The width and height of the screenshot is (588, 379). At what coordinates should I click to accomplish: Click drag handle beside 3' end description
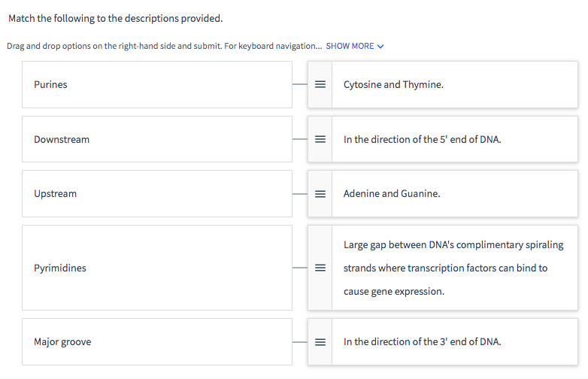click(320, 342)
